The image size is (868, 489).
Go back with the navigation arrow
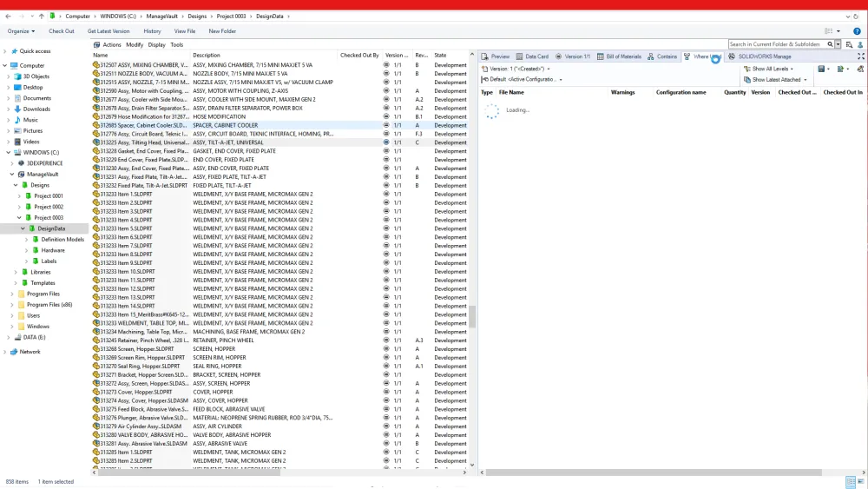(8, 17)
